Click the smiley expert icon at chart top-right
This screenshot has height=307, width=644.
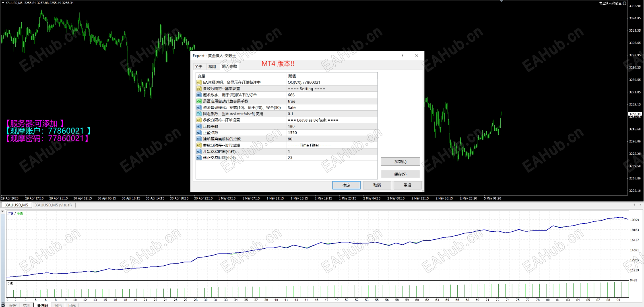(x=624, y=3)
